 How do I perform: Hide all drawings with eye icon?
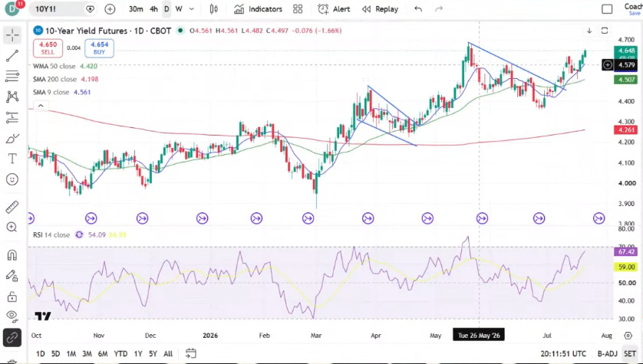12,316
